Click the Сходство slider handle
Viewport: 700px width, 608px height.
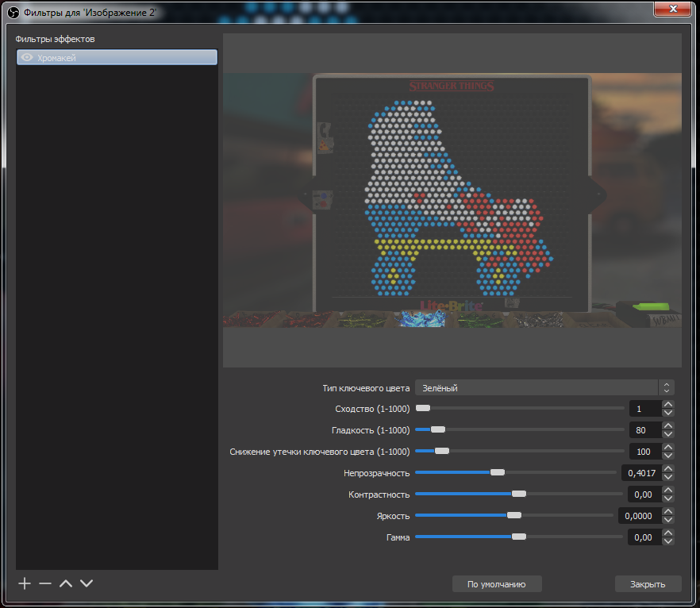(x=423, y=408)
